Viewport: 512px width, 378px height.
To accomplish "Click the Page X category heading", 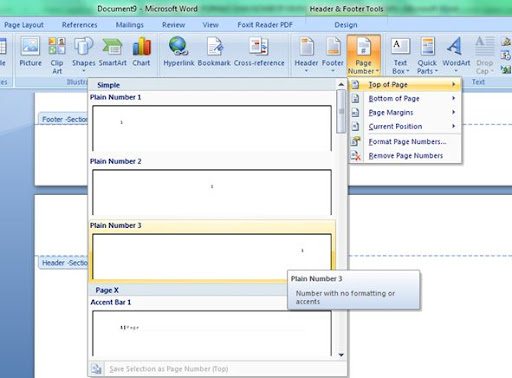I will pyautogui.click(x=107, y=290).
